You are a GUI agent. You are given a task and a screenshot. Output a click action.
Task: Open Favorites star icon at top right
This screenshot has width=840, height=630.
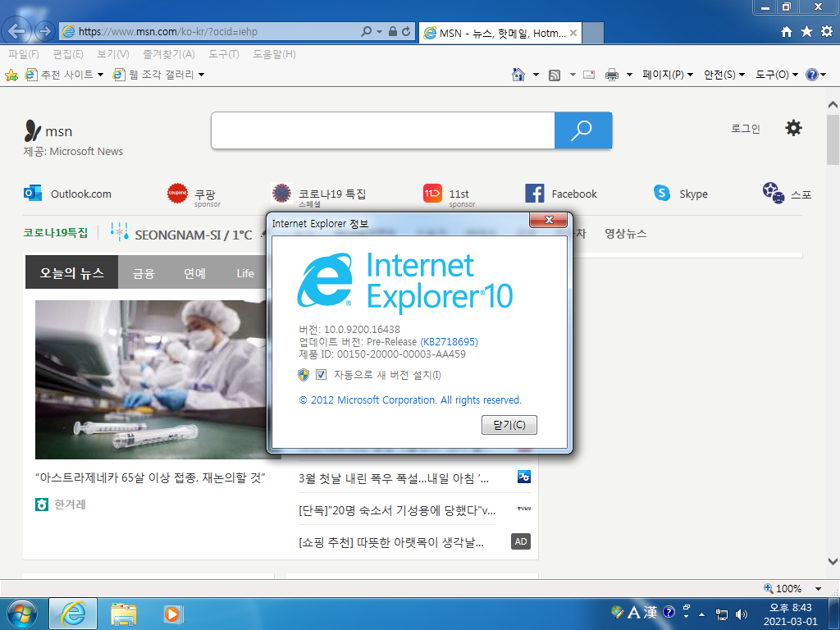tap(807, 32)
